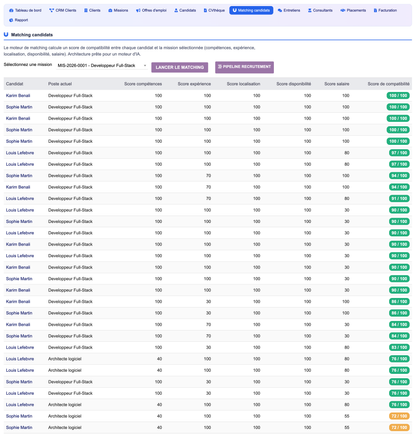Open Louis Lefebvre link in the 91 / 100 row
This screenshot has width=416, height=445.
(20, 199)
